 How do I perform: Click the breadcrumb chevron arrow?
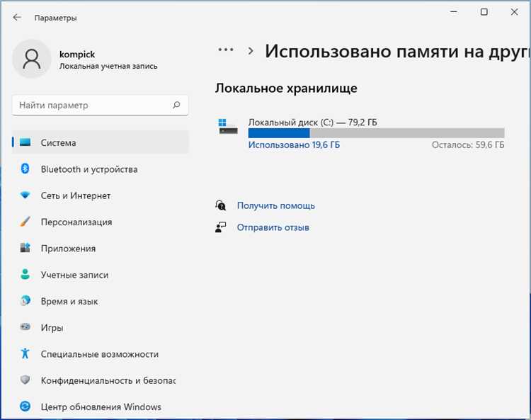pyautogui.click(x=251, y=51)
